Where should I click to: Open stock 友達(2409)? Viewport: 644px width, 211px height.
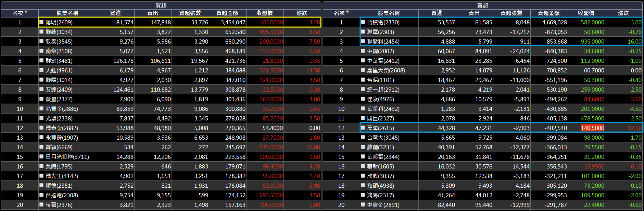pos(59,89)
